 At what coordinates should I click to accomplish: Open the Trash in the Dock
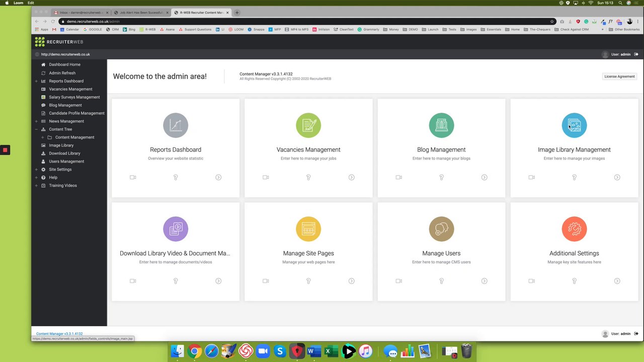coord(466,350)
